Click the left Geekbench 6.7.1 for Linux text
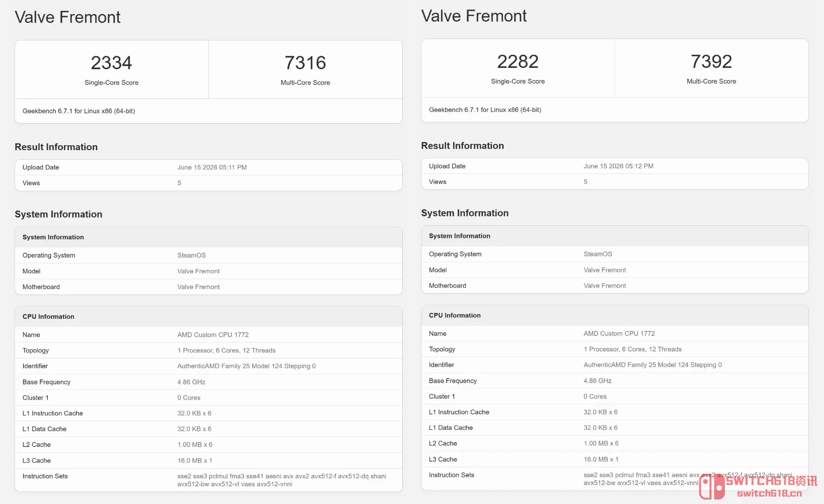Image resolution: width=824 pixels, height=504 pixels. click(x=79, y=111)
